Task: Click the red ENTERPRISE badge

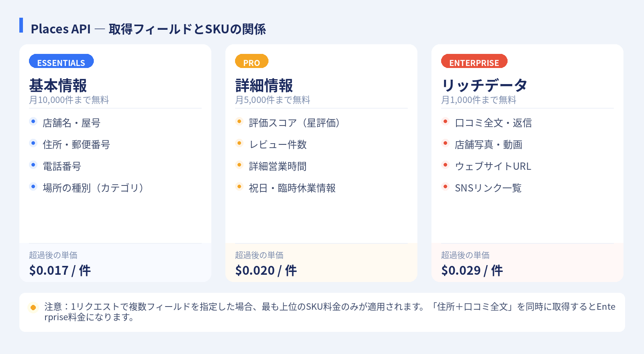Action: [x=474, y=62]
